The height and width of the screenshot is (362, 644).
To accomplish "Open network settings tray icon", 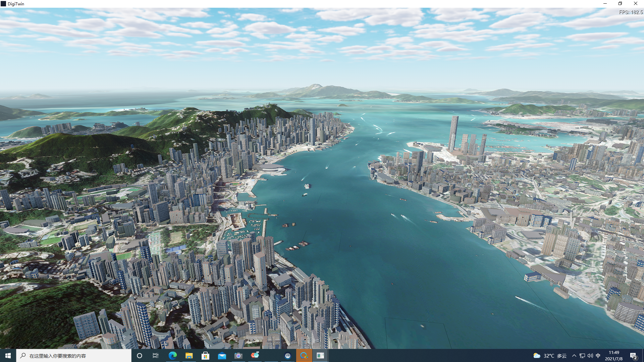I will coord(582,356).
